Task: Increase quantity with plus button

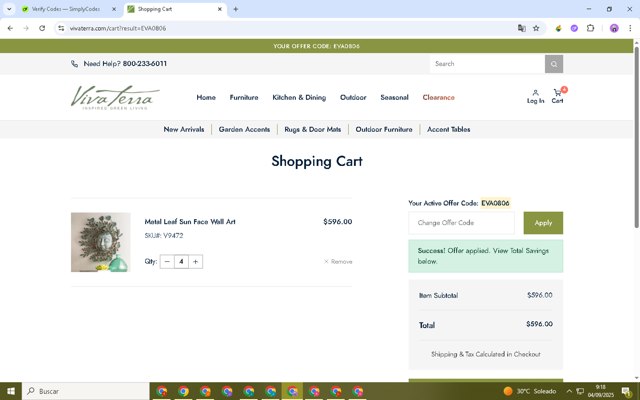Action: [x=196, y=262]
